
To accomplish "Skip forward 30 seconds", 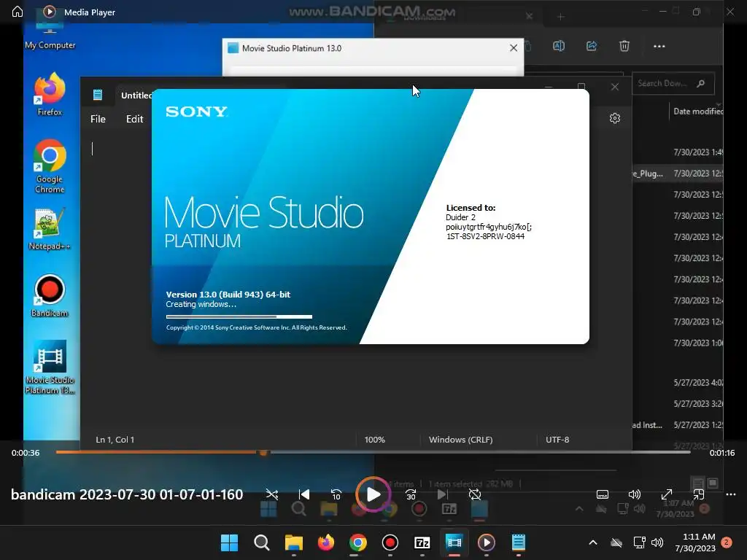I will pos(411,494).
